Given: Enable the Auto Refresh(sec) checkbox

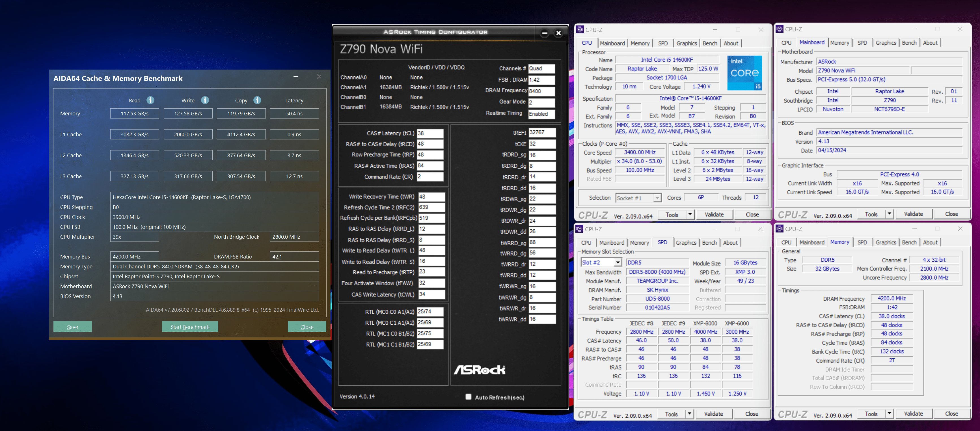Looking at the screenshot, I should [x=468, y=397].
